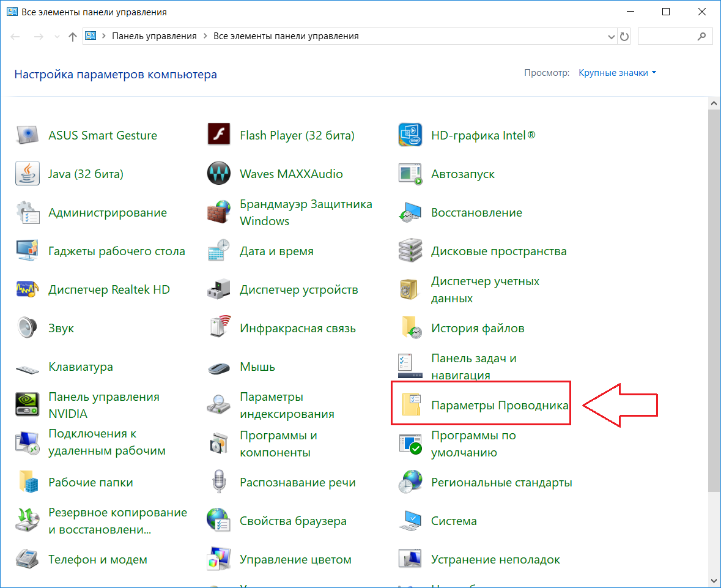Open the recent locations dropdown arrow
Viewport: 721px width, 588px height.
point(57,36)
